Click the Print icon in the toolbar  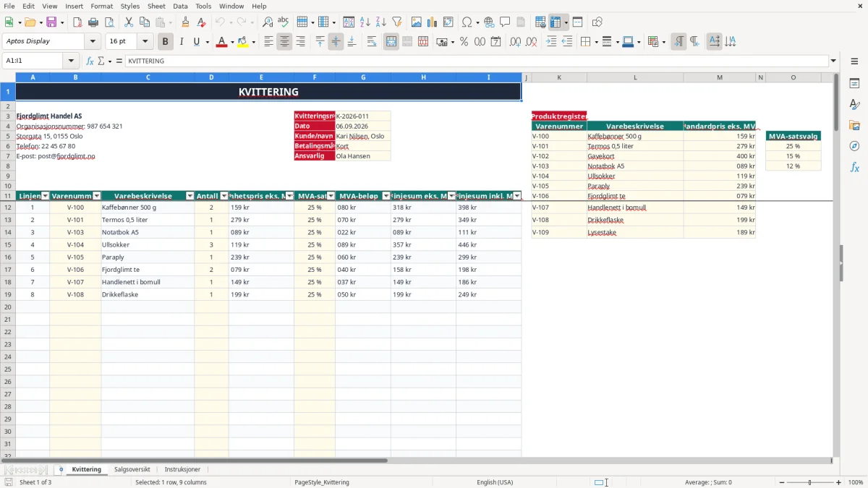[x=93, y=22]
